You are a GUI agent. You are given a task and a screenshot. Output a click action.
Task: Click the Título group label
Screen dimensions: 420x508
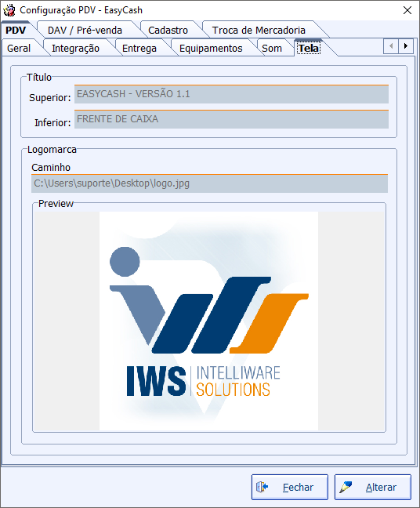[39, 77]
